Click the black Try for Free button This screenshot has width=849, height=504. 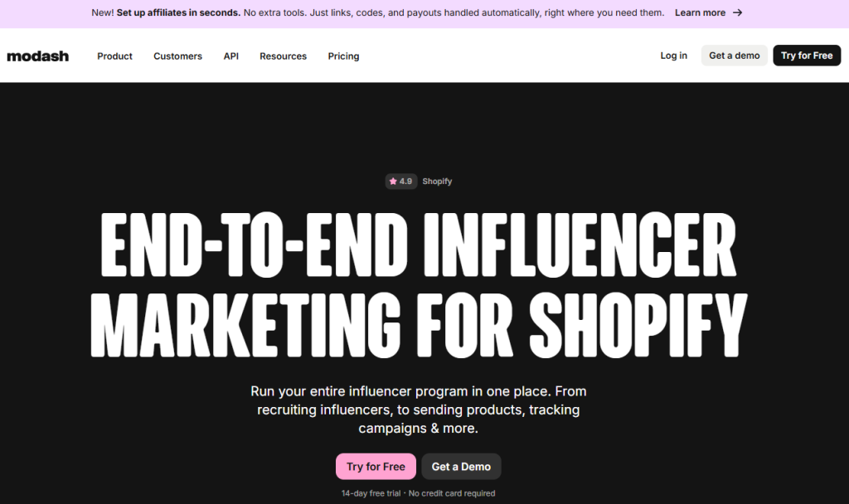(806, 56)
